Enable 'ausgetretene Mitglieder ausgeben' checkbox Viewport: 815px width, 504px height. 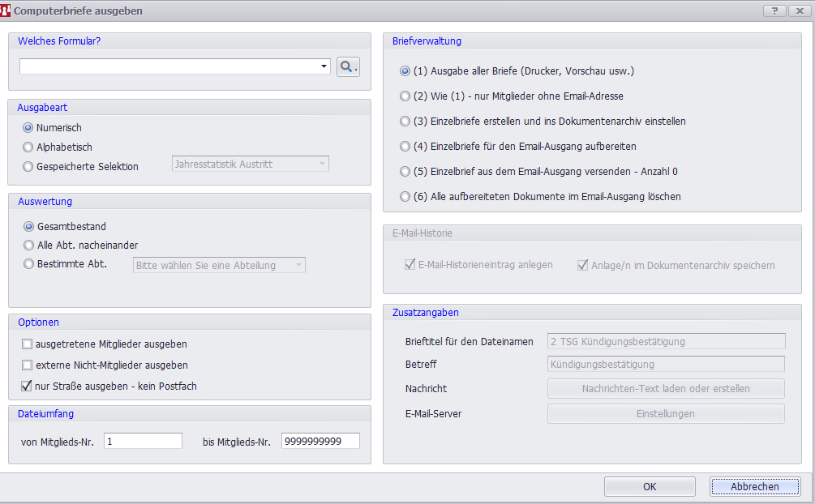tap(28, 344)
